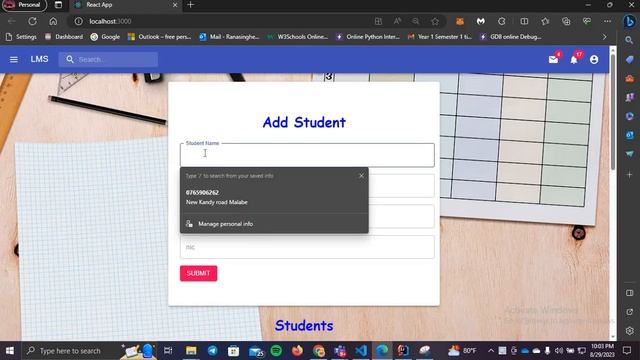Open Settings bookmark
Screen dimensions: 640x360
(21, 37)
